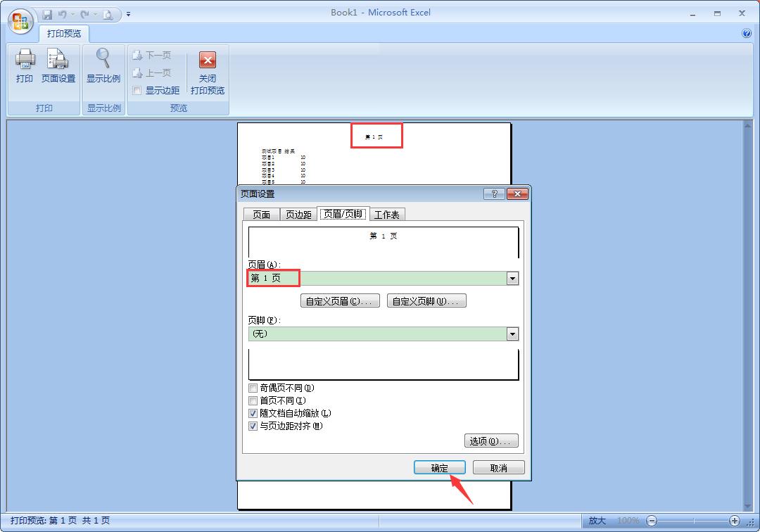The image size is (760, 532).
Task: Enable the 奇偶页不同 checkbox
Action: 253,388
